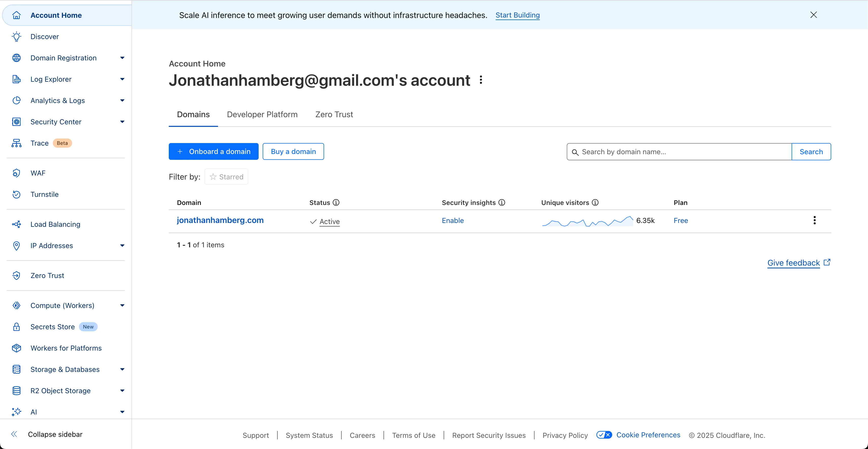Expand the Security Center menu arrow
868x449 pixels.
122,122
